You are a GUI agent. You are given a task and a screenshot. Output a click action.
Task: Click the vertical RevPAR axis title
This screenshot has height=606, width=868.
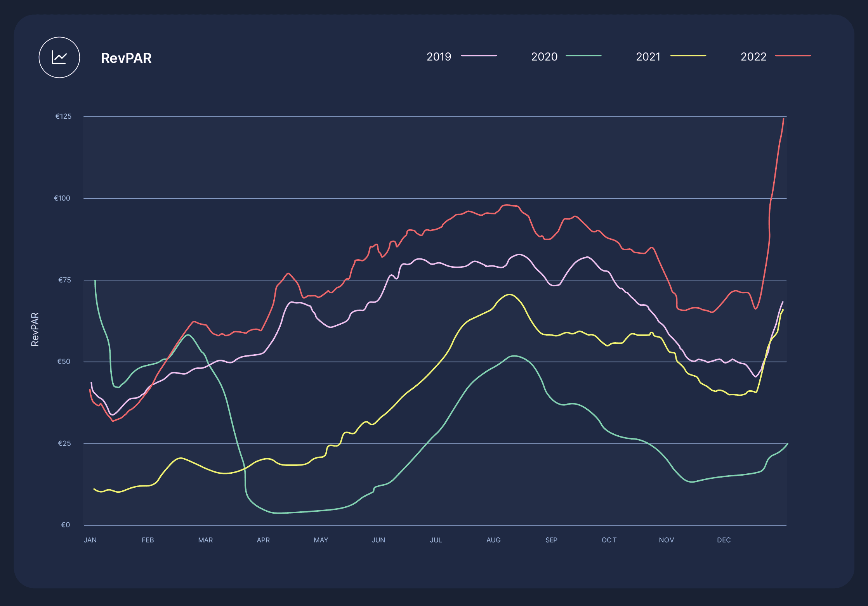tap(35, 329)
